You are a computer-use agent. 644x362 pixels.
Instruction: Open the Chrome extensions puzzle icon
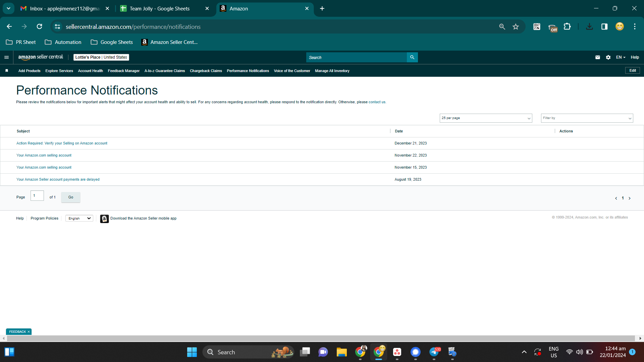[x=567, y=26]
